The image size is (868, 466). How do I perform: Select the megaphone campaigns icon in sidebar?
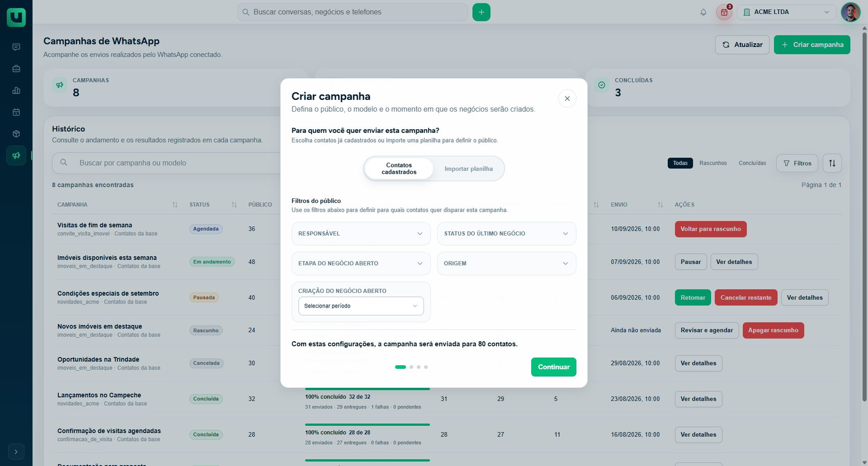coord(16,156)
